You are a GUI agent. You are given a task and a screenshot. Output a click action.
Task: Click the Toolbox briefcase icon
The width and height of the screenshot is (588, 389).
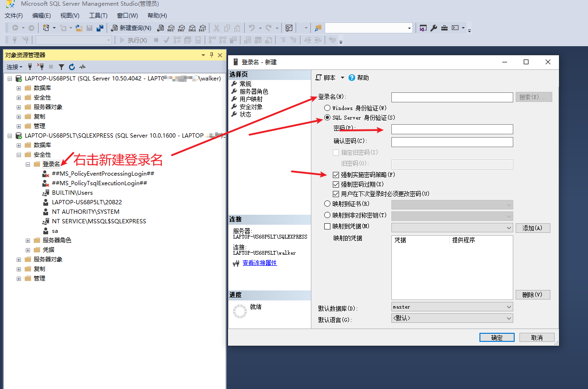point(444,28)
